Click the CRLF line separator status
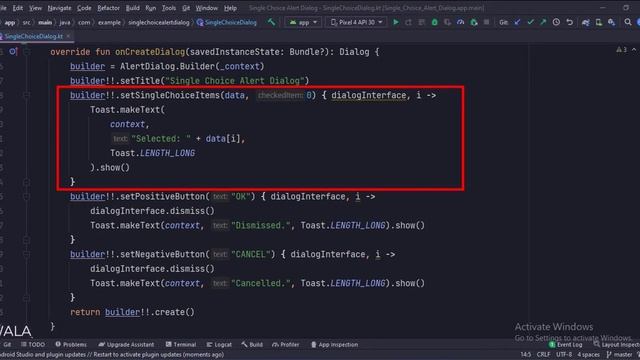This screenshot has height=360, width=640. click(x=543, y=354)
